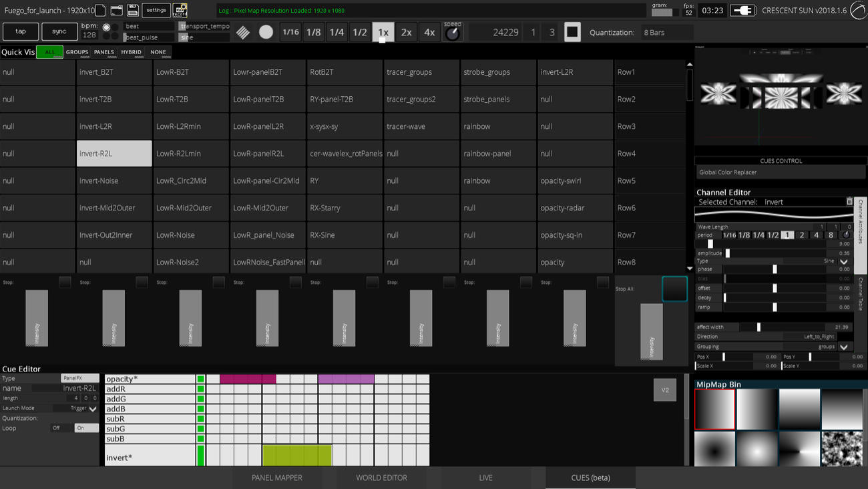Image resolution: width=868 pixels, height=489 pixels.
Task: Open the Grouping groups dropdown arrow
Action: tap(844, 347)
